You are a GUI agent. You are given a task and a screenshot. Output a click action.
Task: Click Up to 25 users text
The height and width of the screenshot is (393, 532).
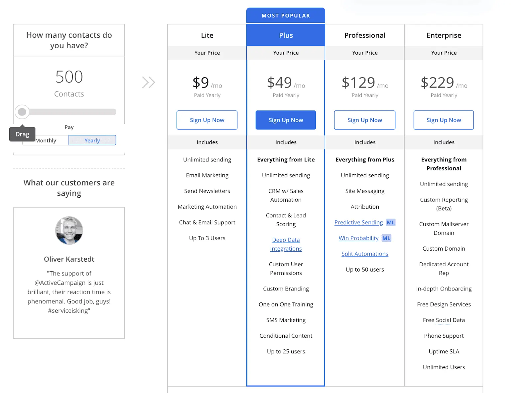click(x=286, y=351)
